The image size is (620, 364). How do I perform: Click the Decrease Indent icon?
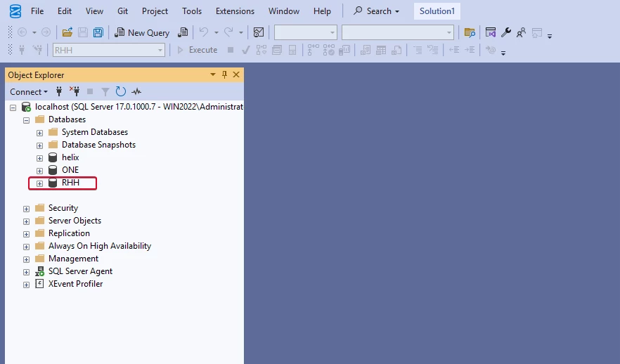pyautogui.click(x=454, y=50)
